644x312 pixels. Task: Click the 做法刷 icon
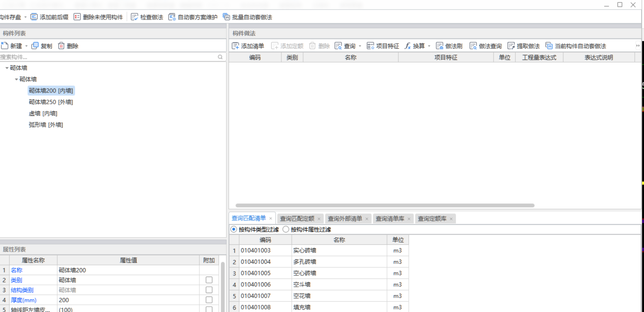tap(440, 46)
